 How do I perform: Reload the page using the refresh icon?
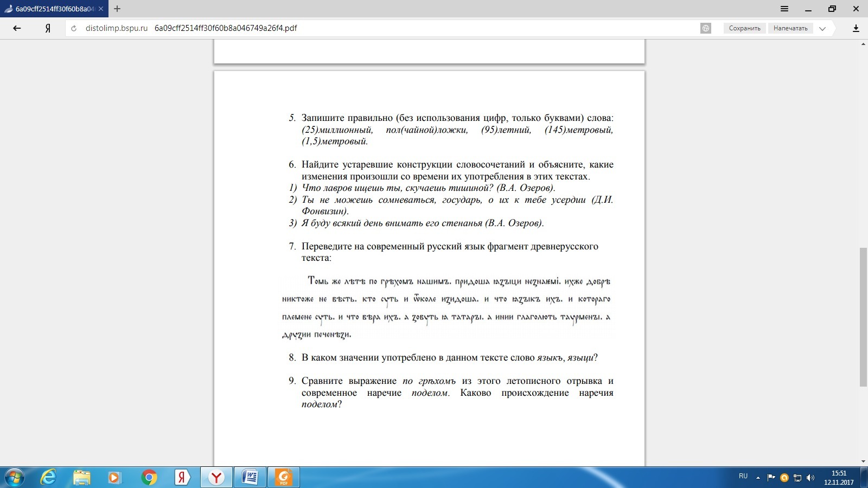coord(74,28)
